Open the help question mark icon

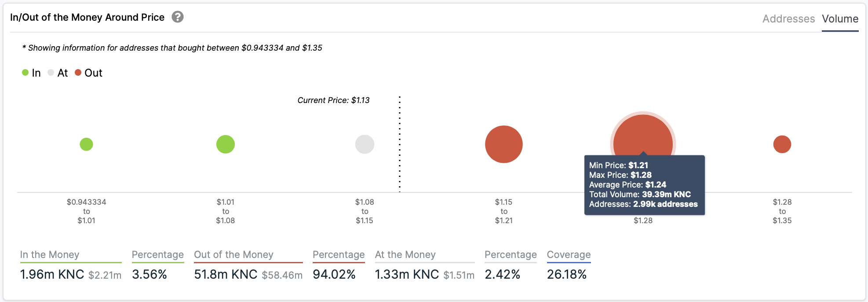[x=178, y=17]
